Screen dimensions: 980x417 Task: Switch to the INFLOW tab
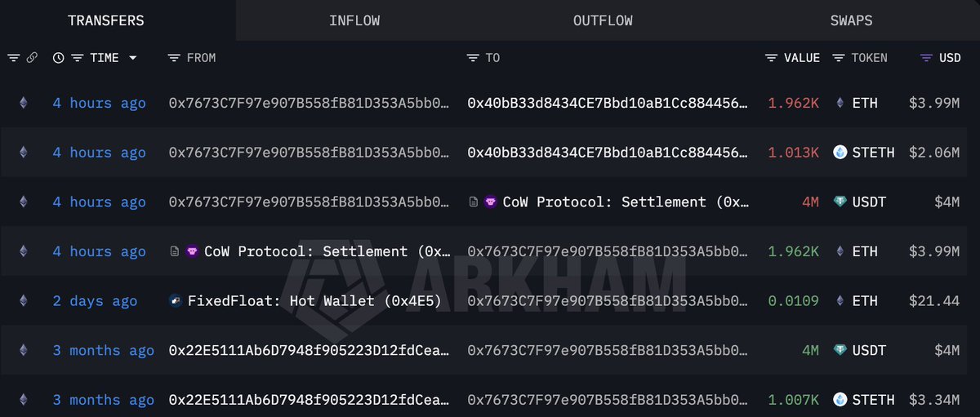pyautogui.click(x=354, y=20)
